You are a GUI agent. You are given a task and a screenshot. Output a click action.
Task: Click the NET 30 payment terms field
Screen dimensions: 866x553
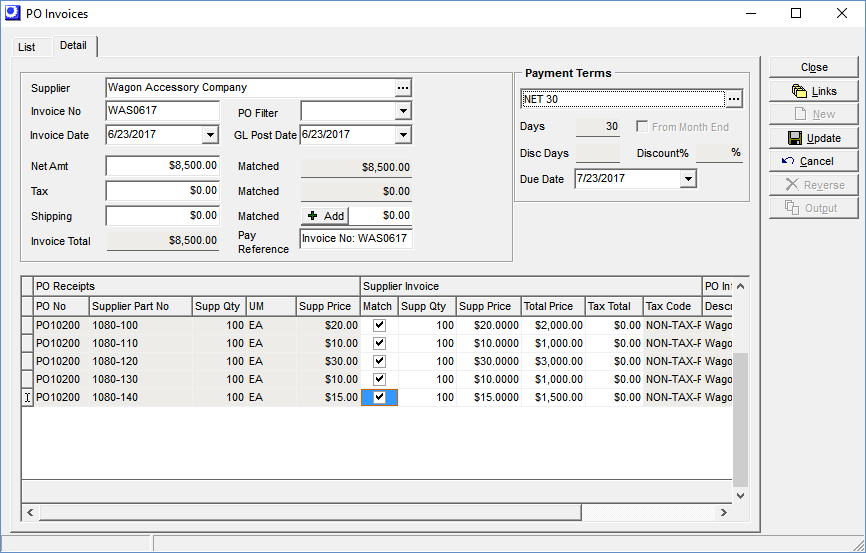point(623,99)
